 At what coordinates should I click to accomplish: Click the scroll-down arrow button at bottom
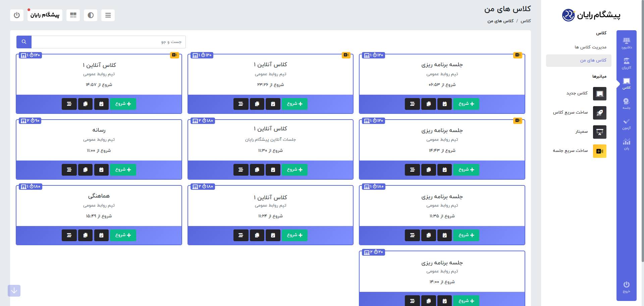[x=14, y=291]
